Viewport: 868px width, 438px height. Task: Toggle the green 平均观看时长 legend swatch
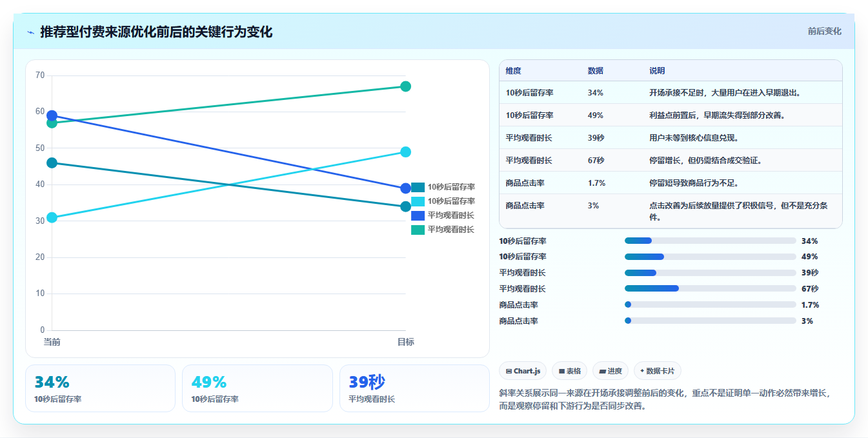(x=418, y=230)
